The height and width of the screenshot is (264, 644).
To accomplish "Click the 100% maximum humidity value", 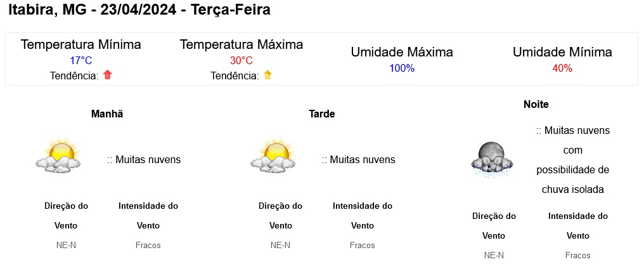I will [402, 69].
